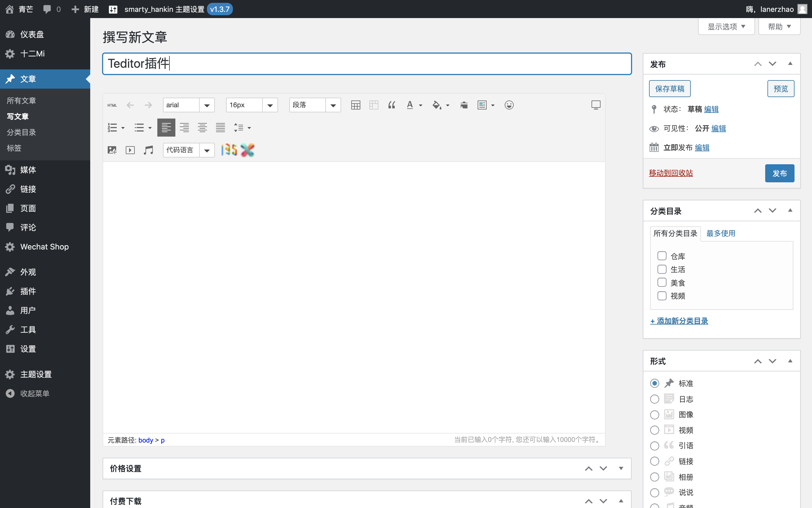Viewport: 812px width, 508px height.
Task: Align text right
Action: point(184,128)
